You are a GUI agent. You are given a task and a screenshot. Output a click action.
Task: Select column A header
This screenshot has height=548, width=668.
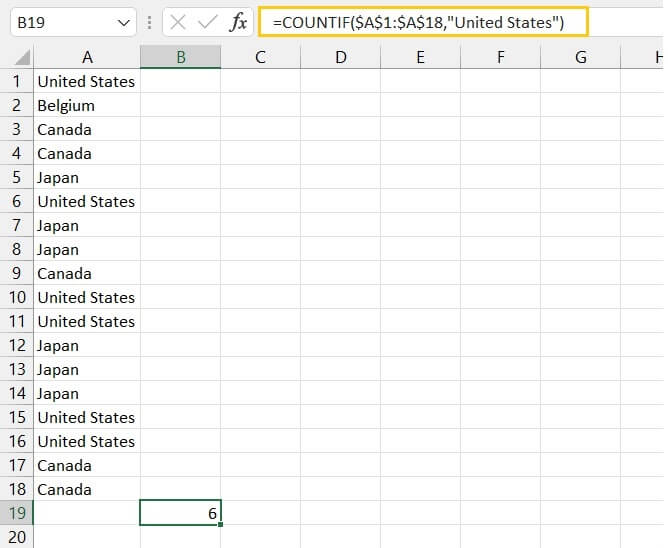point(87,58)
